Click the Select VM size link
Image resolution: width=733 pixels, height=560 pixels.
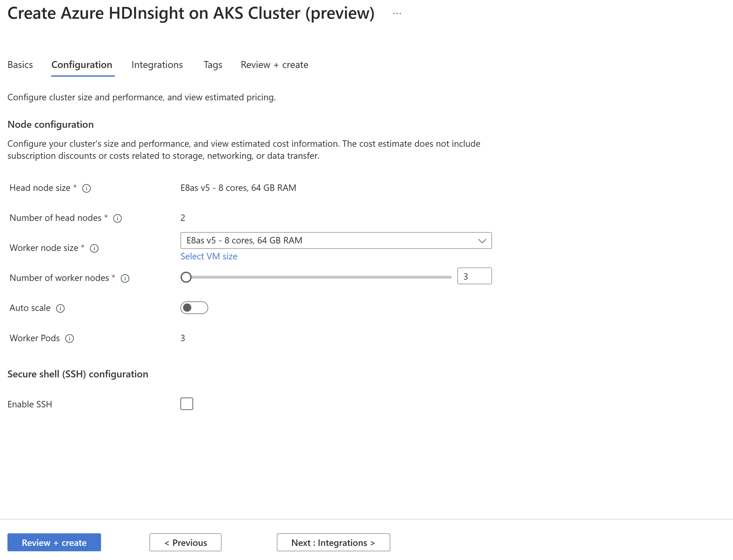[x=208, y=256]
